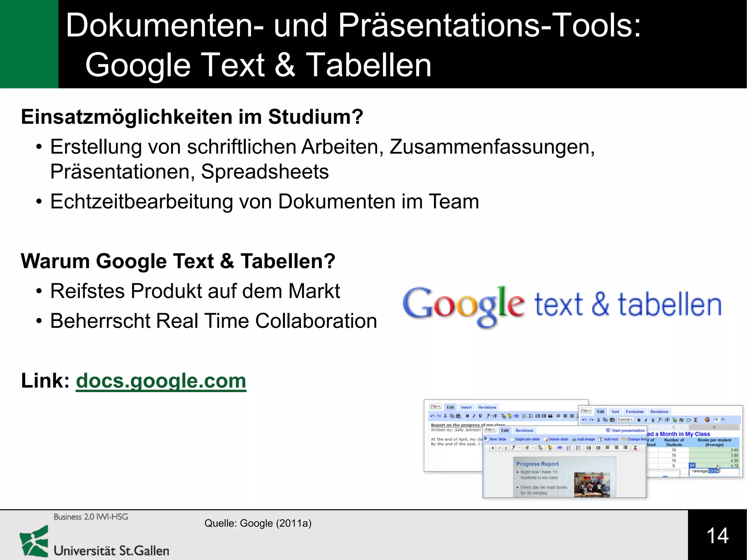Open font dropdown in the document editor
Viewport: 747px width, 560px height.
489,416
